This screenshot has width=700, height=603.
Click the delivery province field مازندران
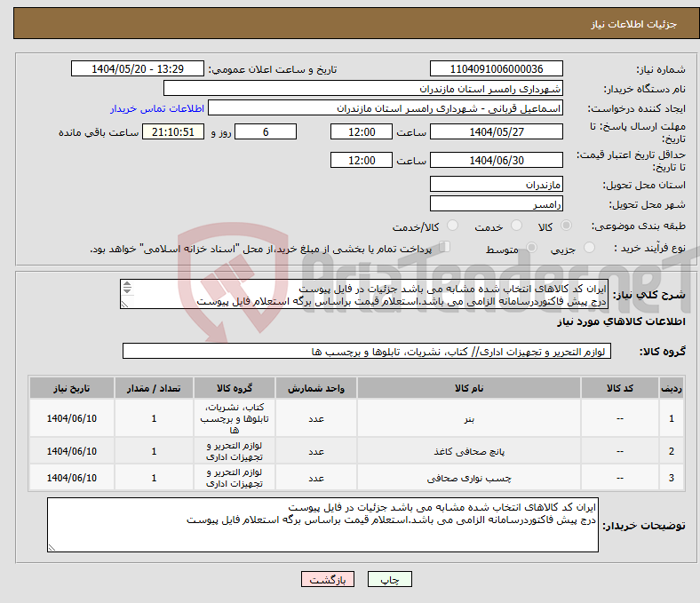497,184
